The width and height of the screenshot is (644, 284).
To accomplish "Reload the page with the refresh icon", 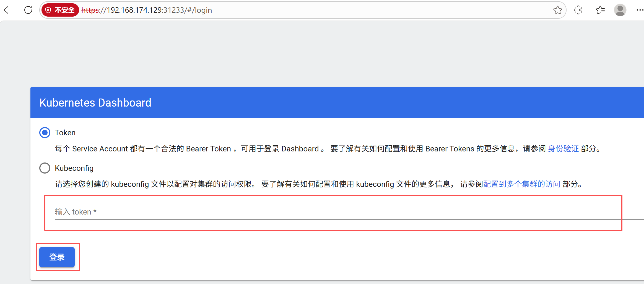I will pos(28,10).
